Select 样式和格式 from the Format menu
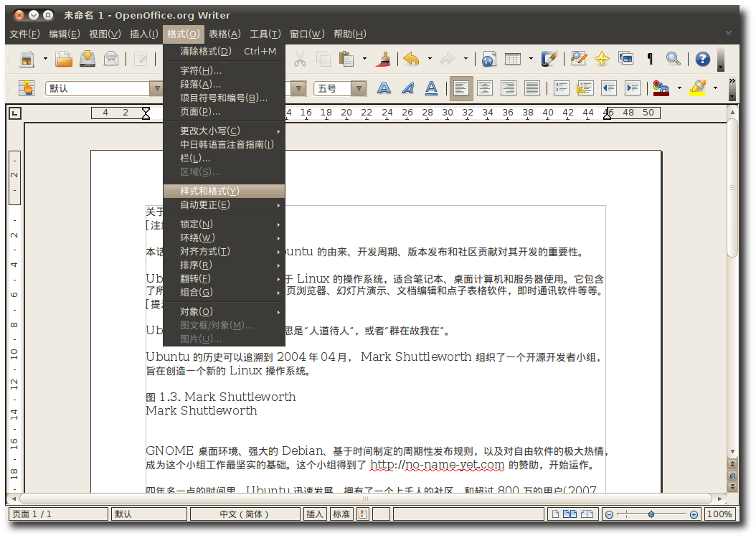The height and width of the screenshot is (538, 756). pos(225,192)
